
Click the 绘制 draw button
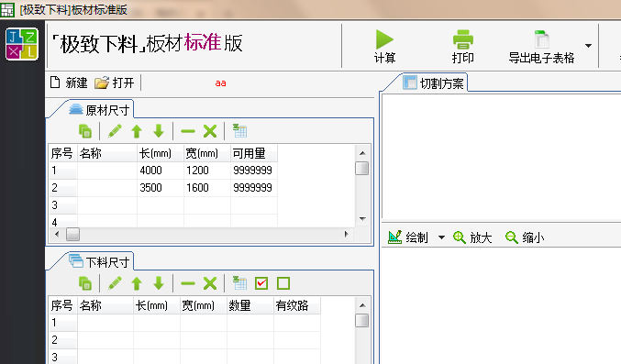coord(408,237)
